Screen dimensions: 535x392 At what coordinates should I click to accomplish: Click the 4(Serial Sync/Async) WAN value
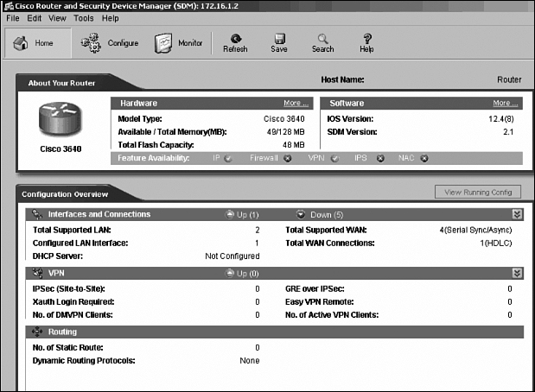click(475, 230)
